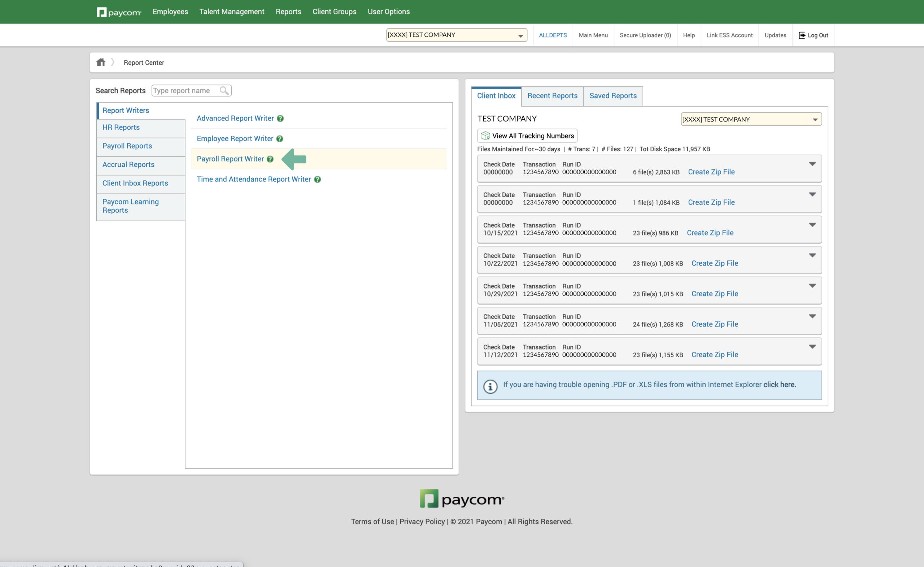Screen dimensions: 924x567
Task: Expand the 10/15/2021 check date row
Action: click(x=812, y=225)
